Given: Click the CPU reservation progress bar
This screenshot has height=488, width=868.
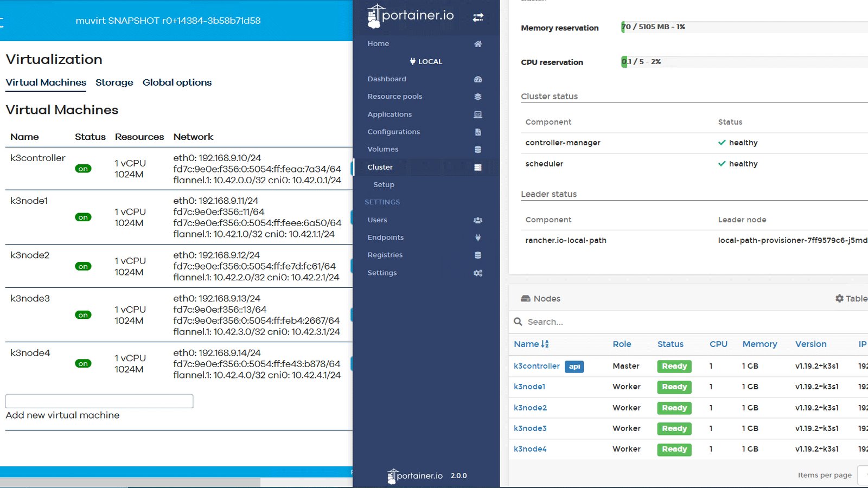Looking at the screenshot, I should point(744,62).
